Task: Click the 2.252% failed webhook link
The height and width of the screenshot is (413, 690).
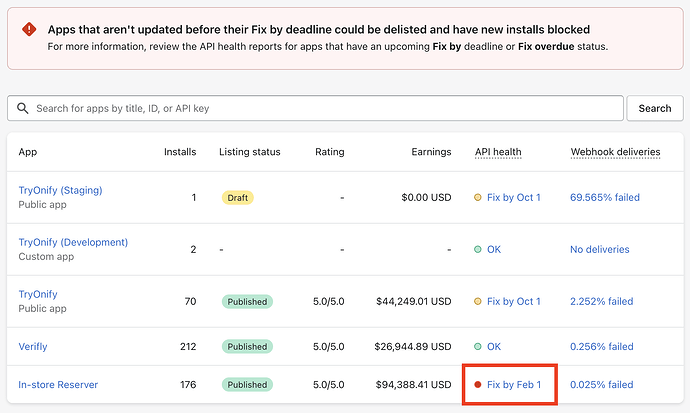Action: [602, 301]
